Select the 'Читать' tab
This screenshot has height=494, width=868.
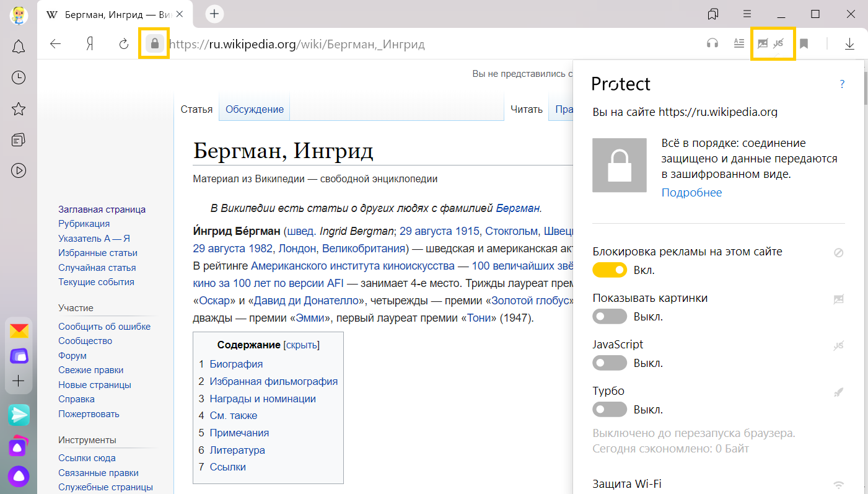(527, 109)
